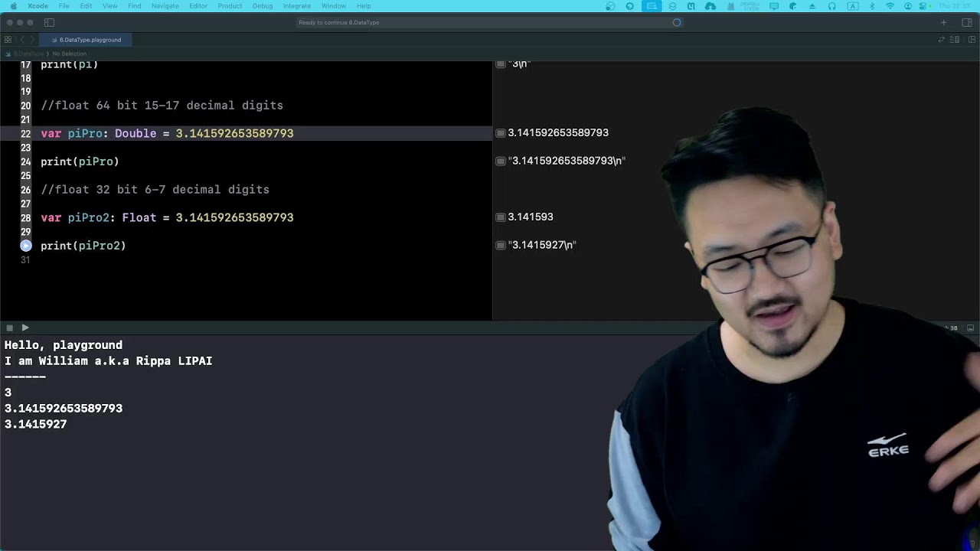The height and width of the screenshot is (551, 980).
Task: Click line number 28 in gutter
Action: coord(25,218)
